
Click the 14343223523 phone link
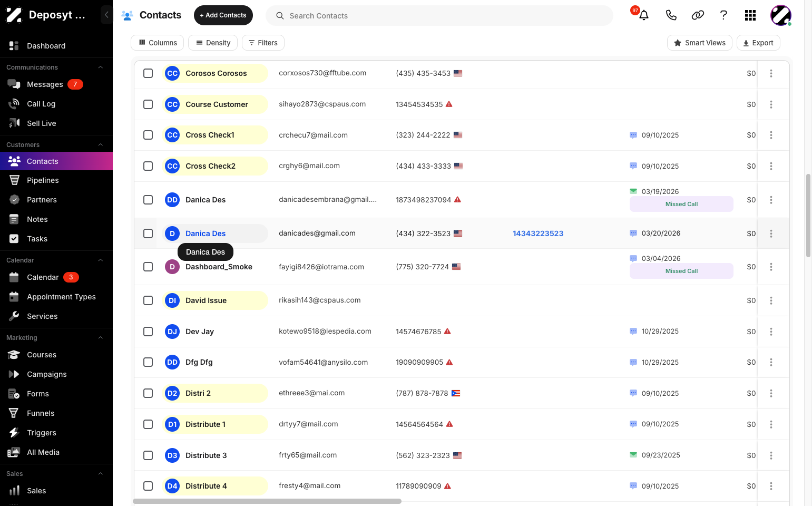pyautogui.click(x=538, y=233)
